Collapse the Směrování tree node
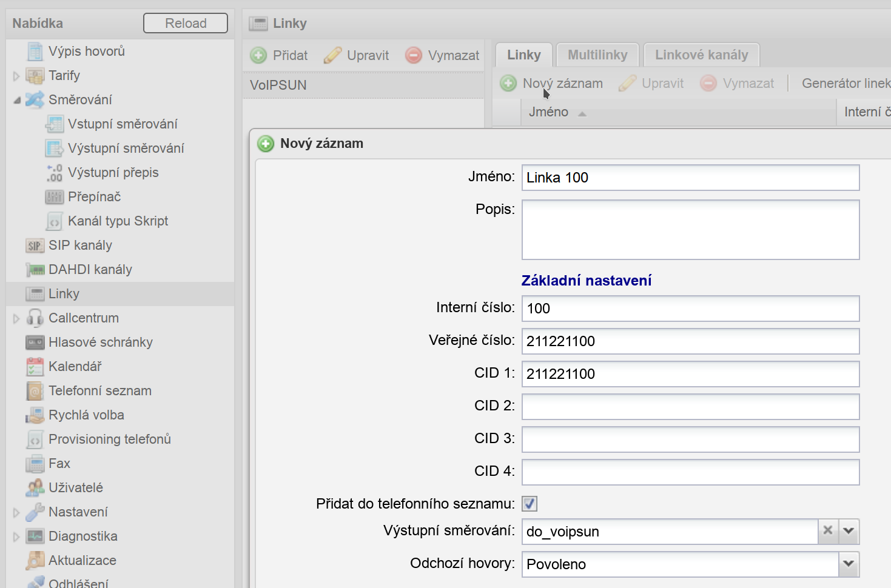Viewport: 891px width, 588px height. click(16, 101)
